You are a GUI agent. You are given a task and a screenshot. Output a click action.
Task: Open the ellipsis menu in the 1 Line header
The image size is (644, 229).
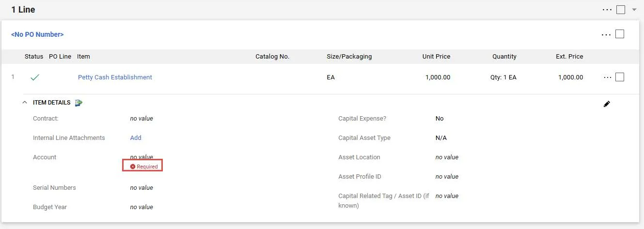click(607, 10)
